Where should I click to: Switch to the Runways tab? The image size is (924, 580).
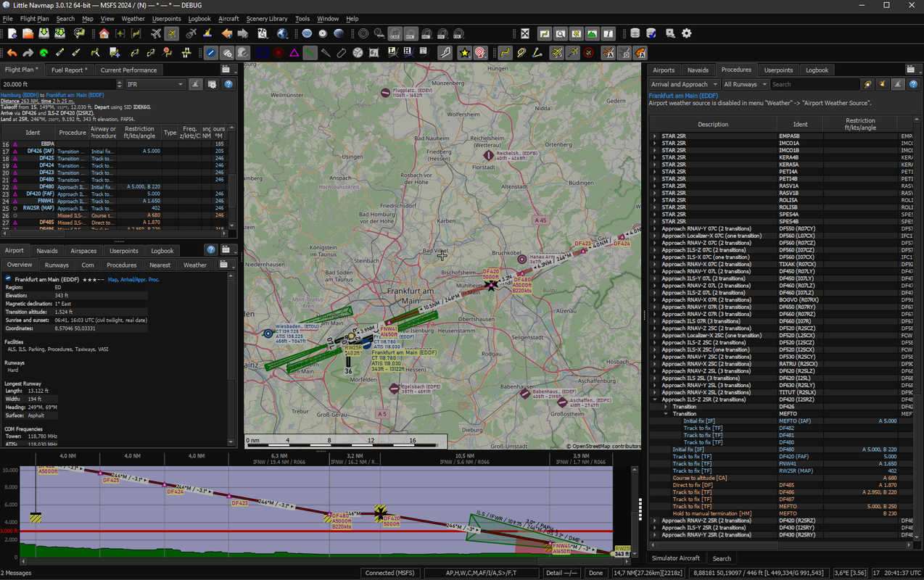click(x=57, y=265)
